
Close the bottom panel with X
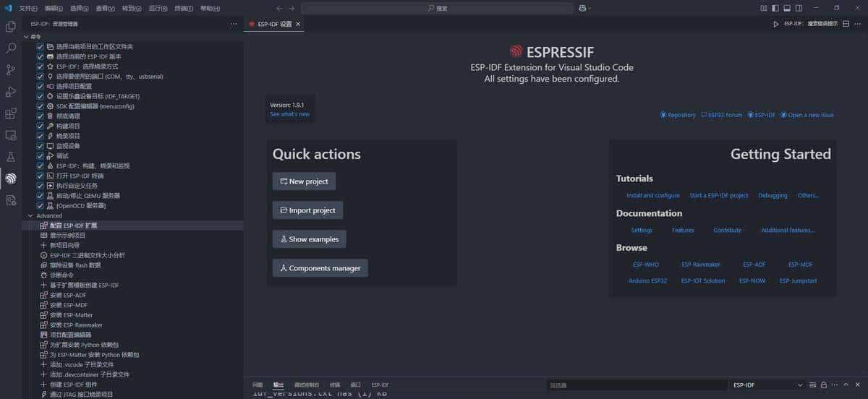(859, 385)
